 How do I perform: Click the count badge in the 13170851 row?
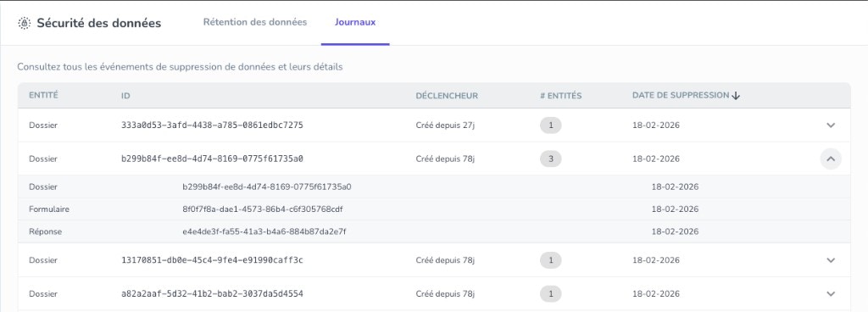tap(551, 260)
